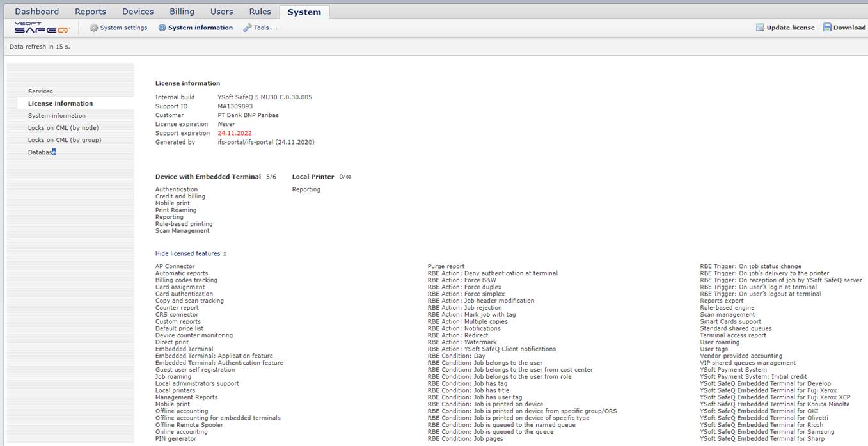Select the Users tab
Image resolution: width=868 pixels, height=446 pixels.
tap(222, 12)
